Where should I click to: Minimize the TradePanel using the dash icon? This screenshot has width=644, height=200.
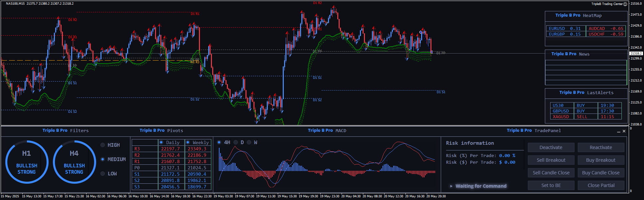coord(619,131)
